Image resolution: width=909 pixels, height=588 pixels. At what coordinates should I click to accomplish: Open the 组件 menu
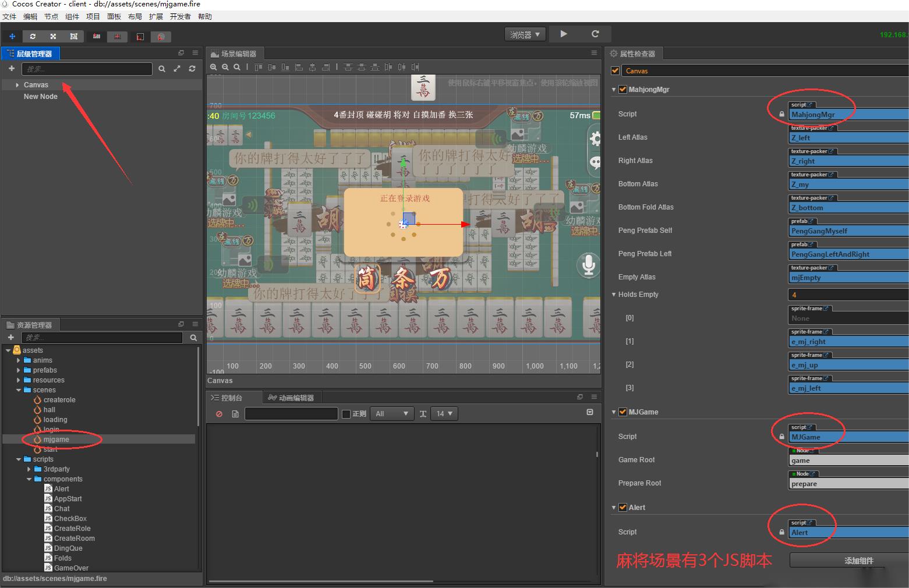(x=72, y=17)
